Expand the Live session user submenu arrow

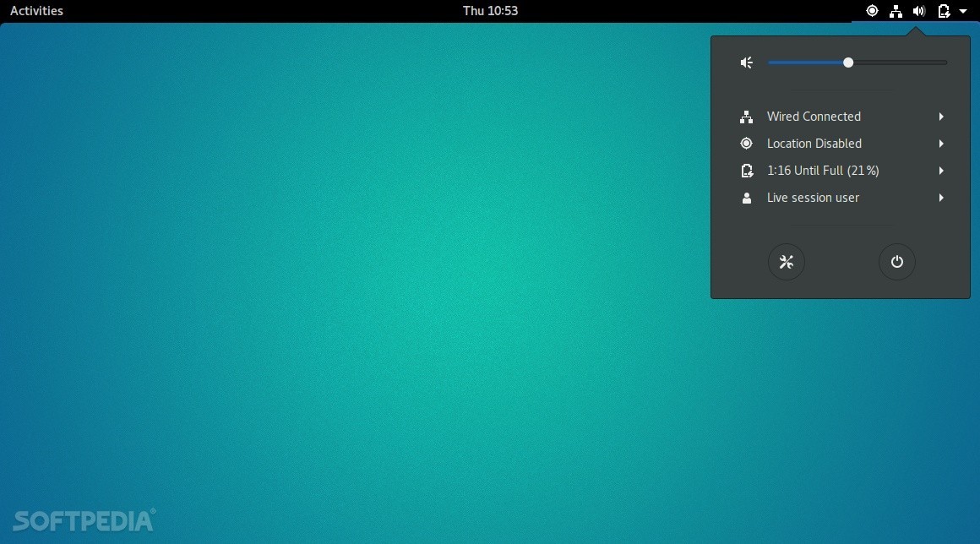click(x=941, y=198)
